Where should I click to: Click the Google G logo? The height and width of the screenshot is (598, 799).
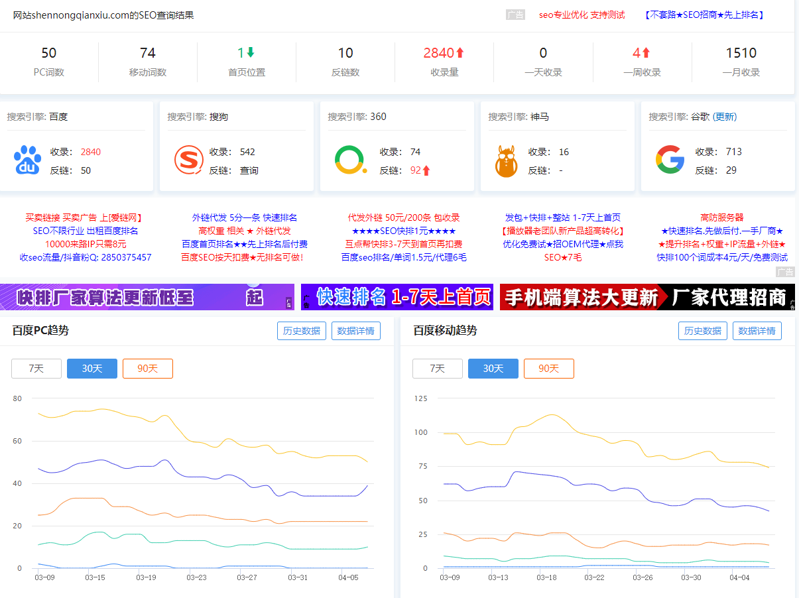pyautogui.click(x=669, y=160)
